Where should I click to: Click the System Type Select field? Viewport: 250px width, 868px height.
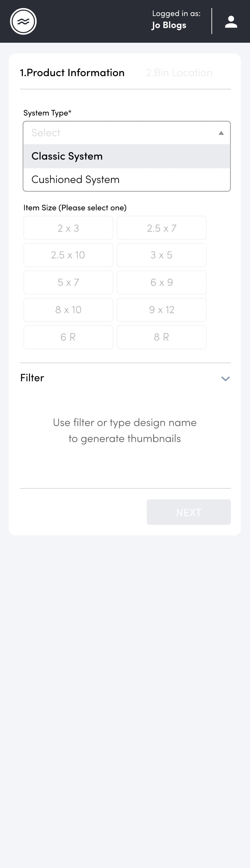tap(126, 133)
